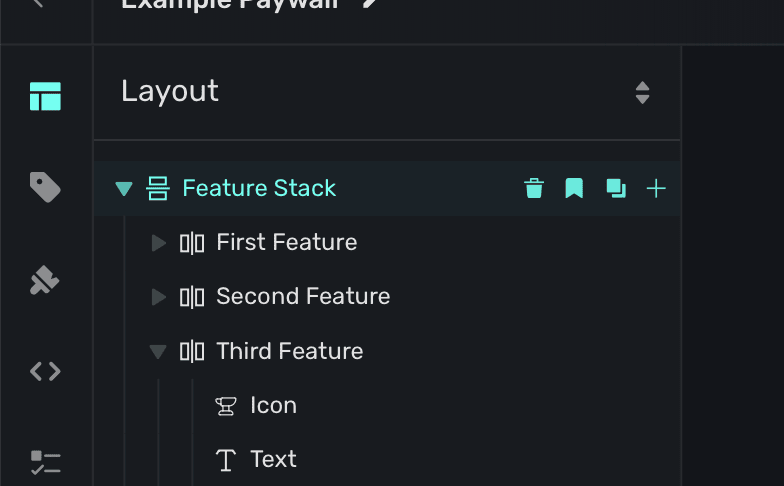Select the Third Feature layer
Viewport: 784px width, 486px height.
pyautogui.click(x=289, y=351)
